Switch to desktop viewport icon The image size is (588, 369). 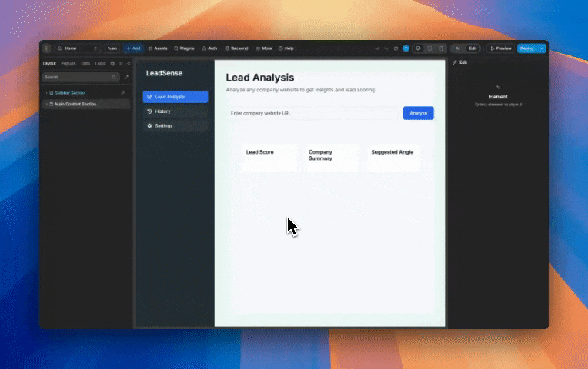click(418, 48)
